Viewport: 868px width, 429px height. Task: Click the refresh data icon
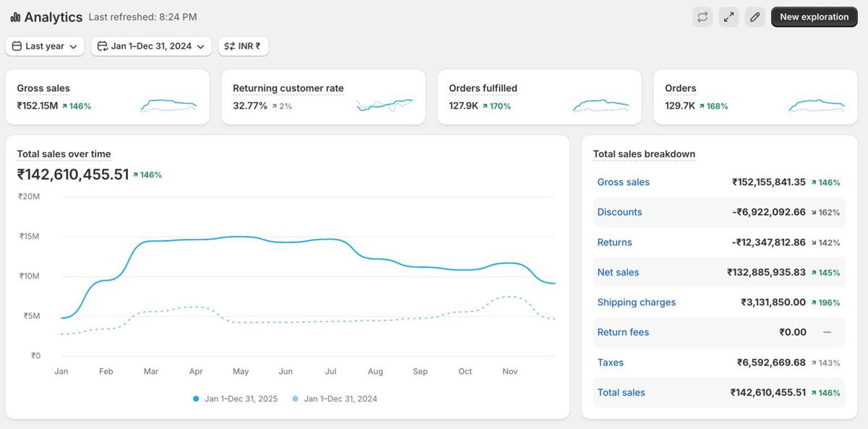pyautogui.click(x=702, y=17)
